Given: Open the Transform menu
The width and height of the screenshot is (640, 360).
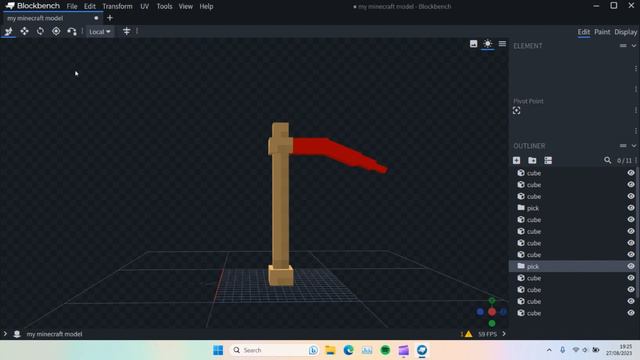Looking at the screenshot, I should 117,7.
